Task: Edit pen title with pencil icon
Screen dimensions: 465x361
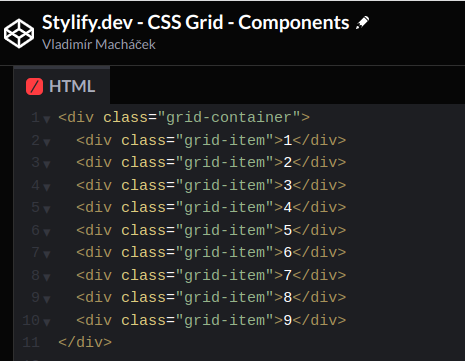Action: (x=362, y=23)
